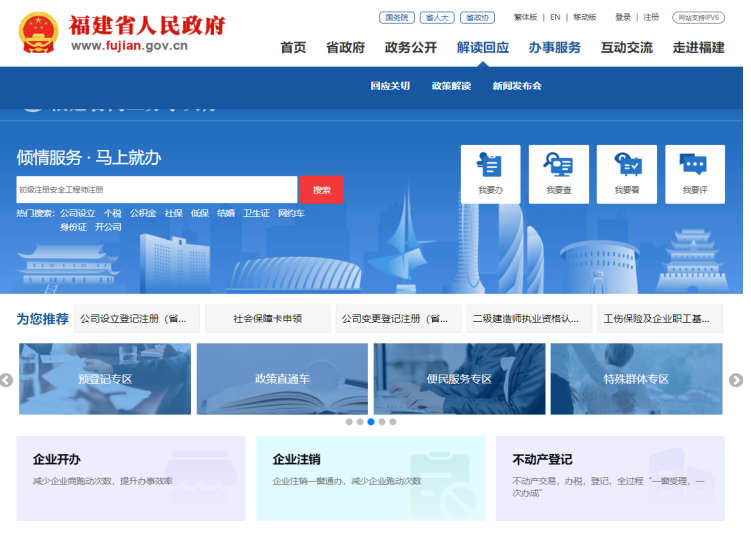751x534 pixels.
Task: Open recommended 二级建造师执业资格认 item
Action: (529, 318)
